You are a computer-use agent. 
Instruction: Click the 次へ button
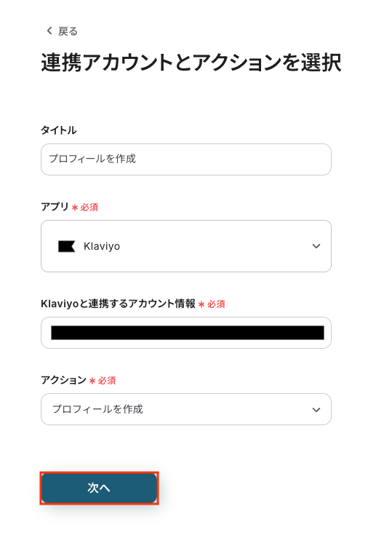click(x=100, y=488)
